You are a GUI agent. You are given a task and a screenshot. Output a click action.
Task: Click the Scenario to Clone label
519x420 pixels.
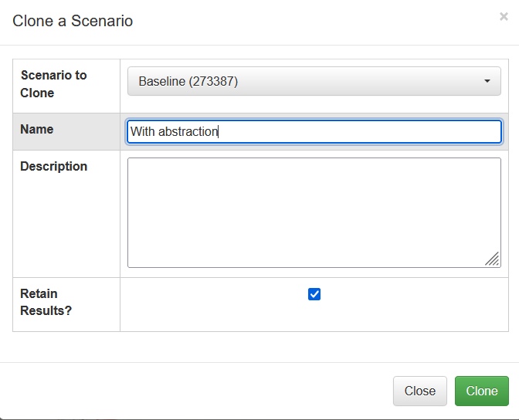[x=53, y=83]
